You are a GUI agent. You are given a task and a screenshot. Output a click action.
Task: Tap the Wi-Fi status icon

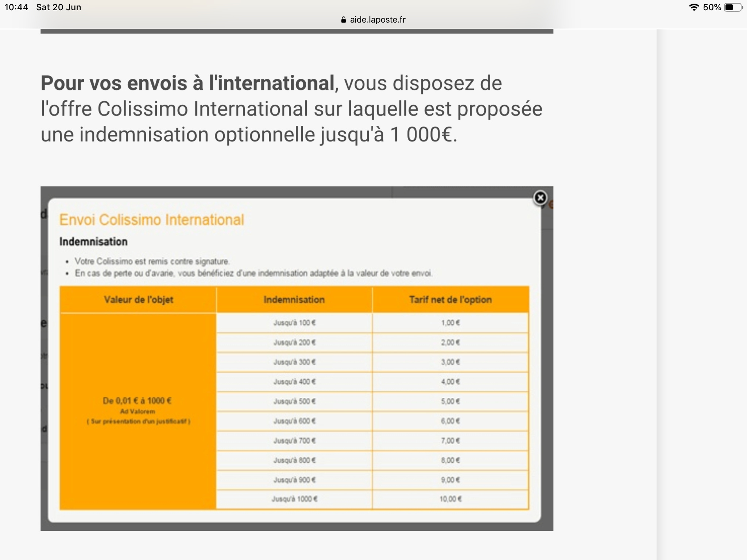coord(693,7)
